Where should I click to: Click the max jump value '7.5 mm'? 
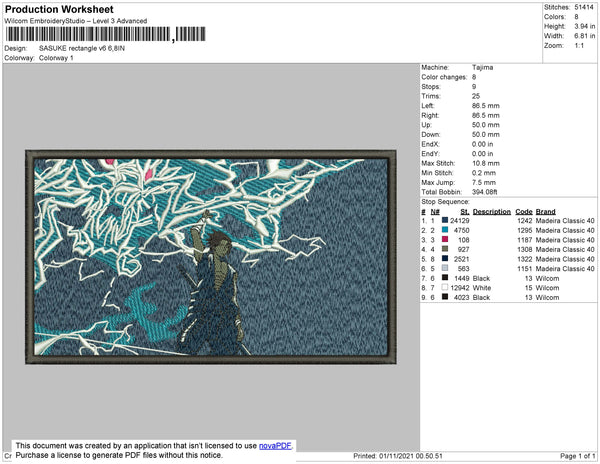pyautogui.click(x=484, y=182)
